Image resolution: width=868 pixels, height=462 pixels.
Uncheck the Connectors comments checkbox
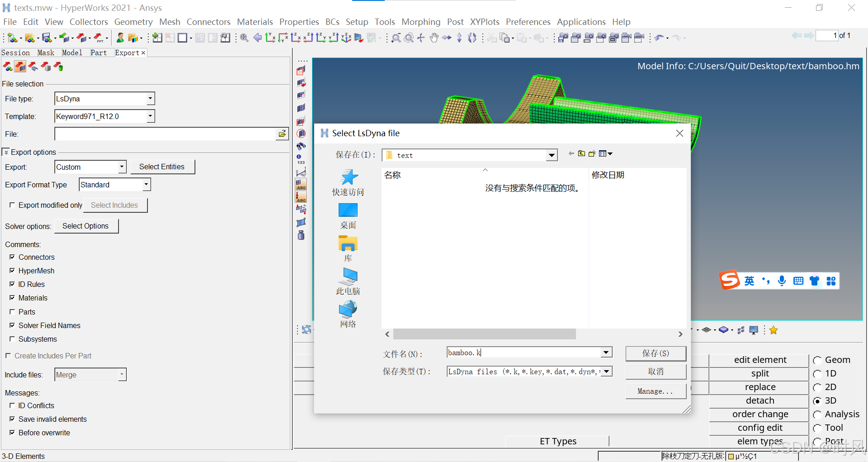(12, 257)
